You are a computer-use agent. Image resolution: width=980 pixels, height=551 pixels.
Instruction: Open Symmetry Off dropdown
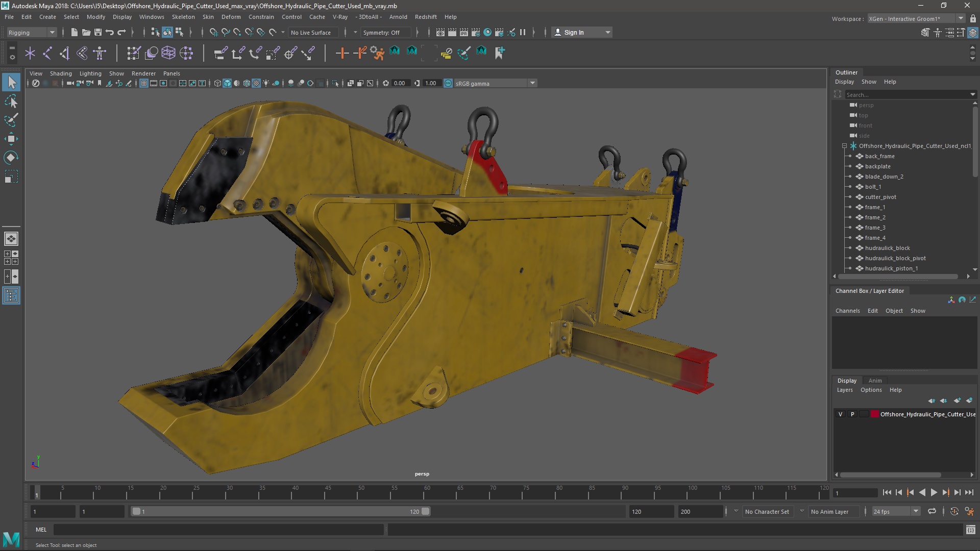[385, 32]
